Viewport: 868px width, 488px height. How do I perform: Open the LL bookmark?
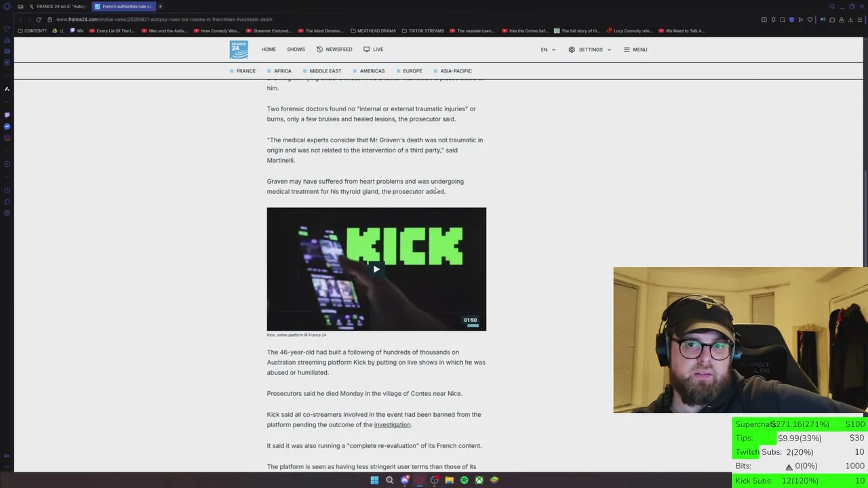tap(58, 30)
